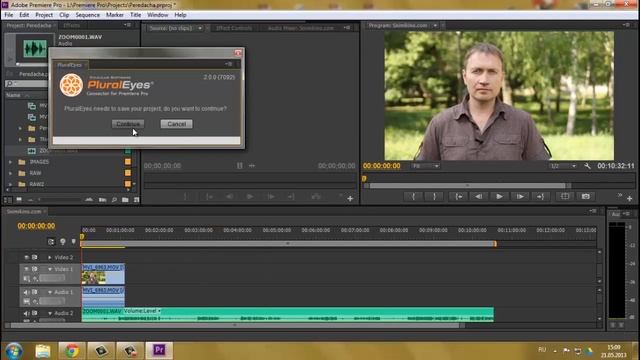Switch to the Effect Controls tab
The image size is (640, 360).
click(x=234, y=28)
